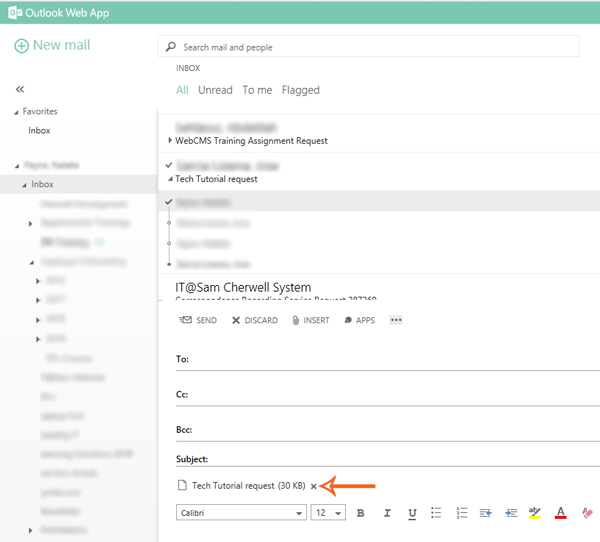Toggle bold formatting
This screenshot has height=542, width=600.
(360, 513)
